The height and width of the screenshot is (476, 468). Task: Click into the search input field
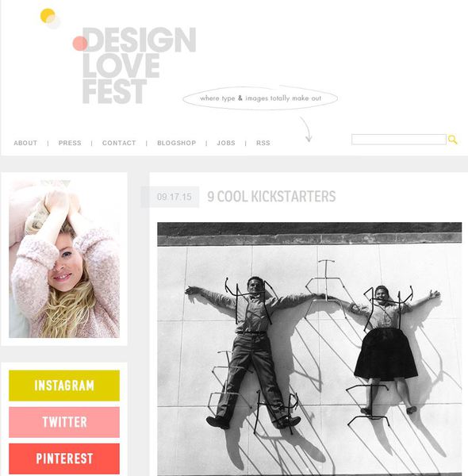click(399, 140)
